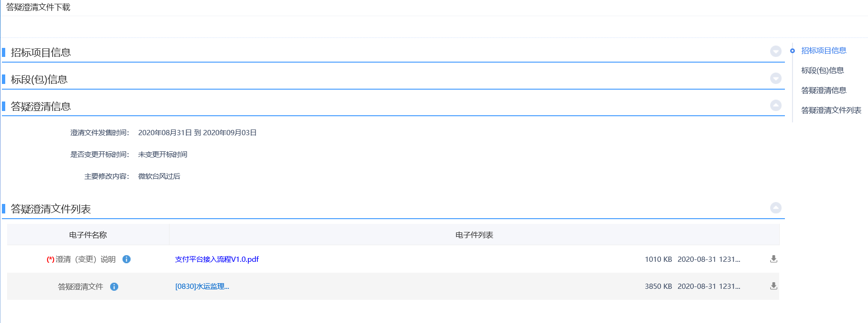Click the 电子件名称 column header
Image resolution: width=868 pixels, height=323 pixels.
(x=88, y=235)
